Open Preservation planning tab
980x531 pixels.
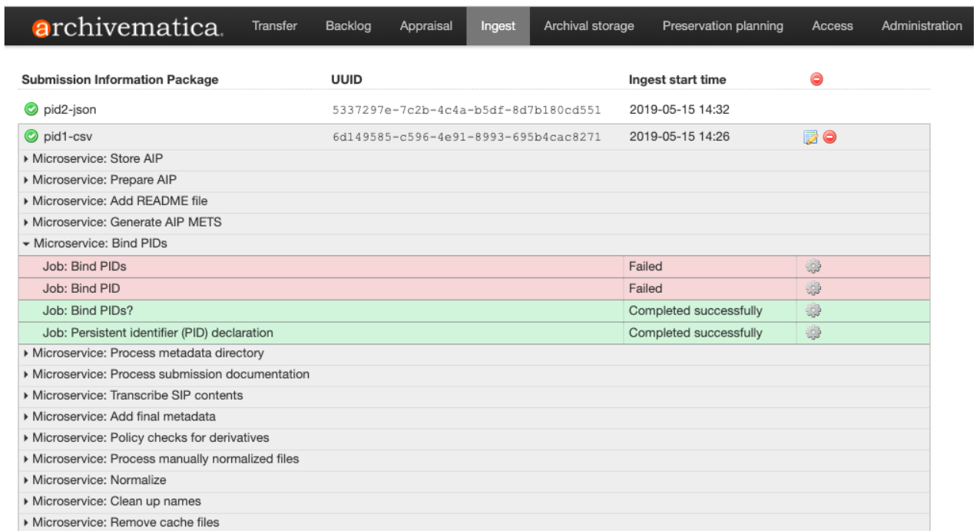(723, 26)
